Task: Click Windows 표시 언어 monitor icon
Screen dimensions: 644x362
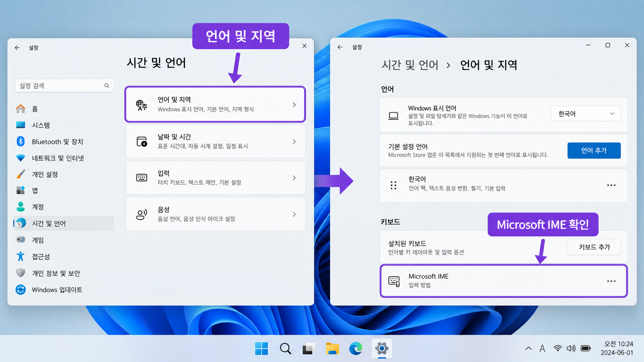Action: click(x=393, y=116)
